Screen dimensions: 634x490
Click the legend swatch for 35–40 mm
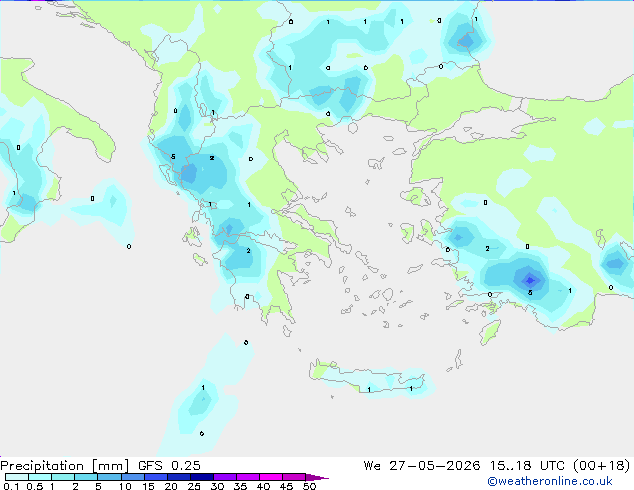click(x=248, y=477)
